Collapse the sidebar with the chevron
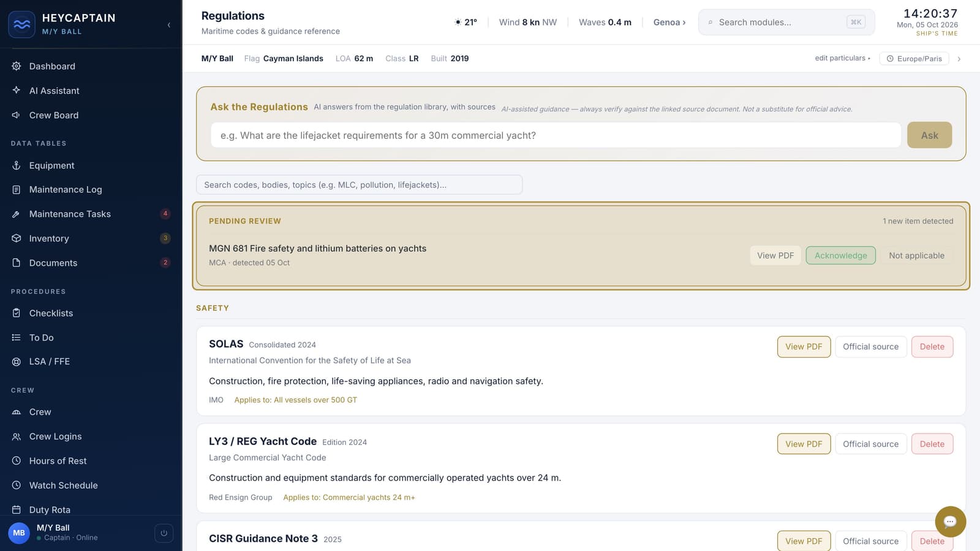The width and height of the screenshot is (980, 551). coord(169,25)
